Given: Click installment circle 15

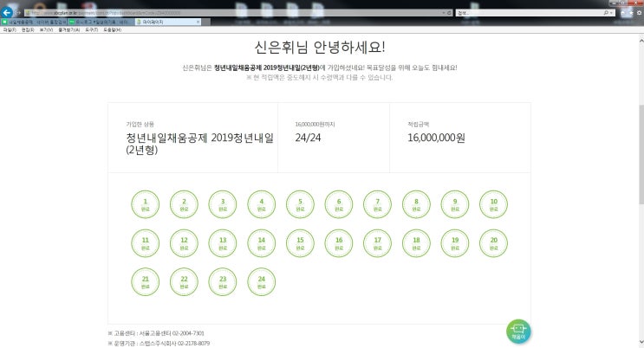Looking at the screenshot, I should (300, 243).
